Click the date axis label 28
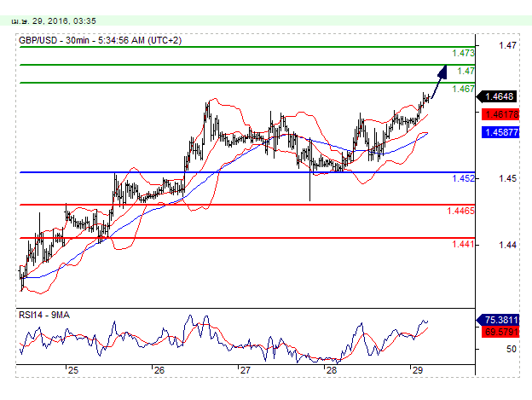This screenshot has height=400, width=532. (332, 370)
